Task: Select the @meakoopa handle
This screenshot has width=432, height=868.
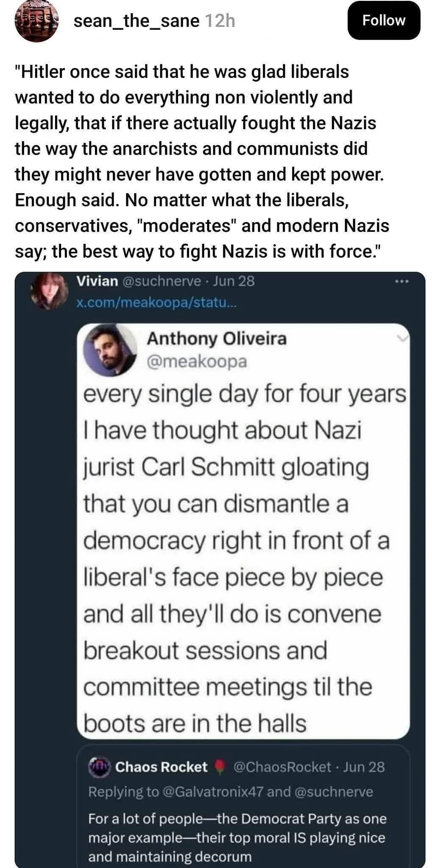Action: click(x=197, y=362)
